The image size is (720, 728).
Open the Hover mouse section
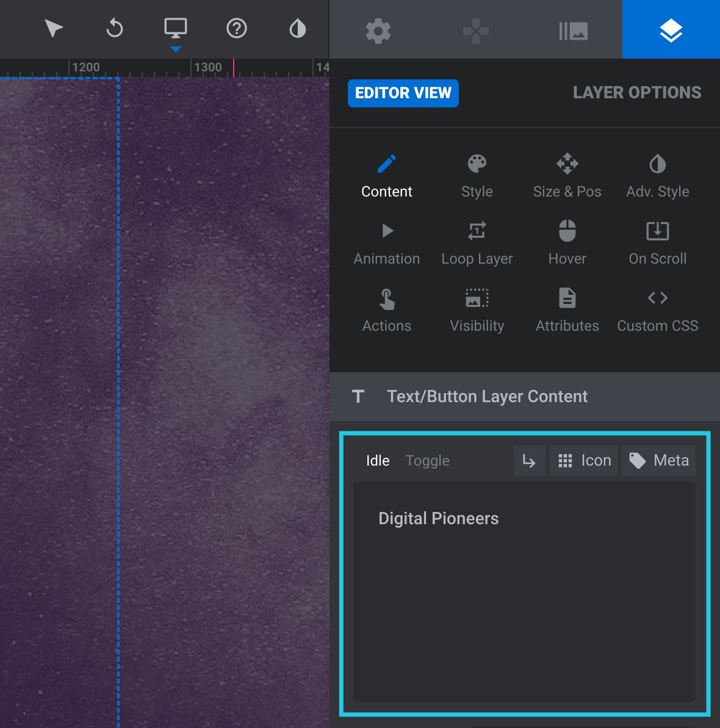567,243
